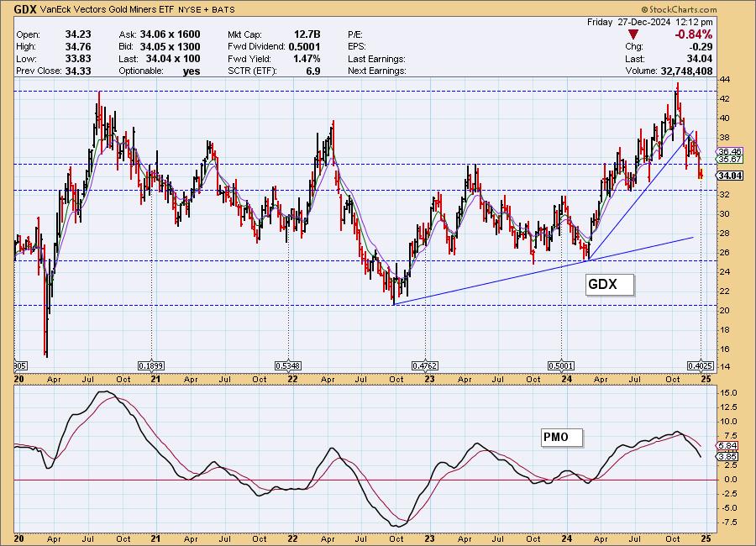Click the 0.4762 dividend marker
Screen dimensions: 756x546
pos(425,366)
